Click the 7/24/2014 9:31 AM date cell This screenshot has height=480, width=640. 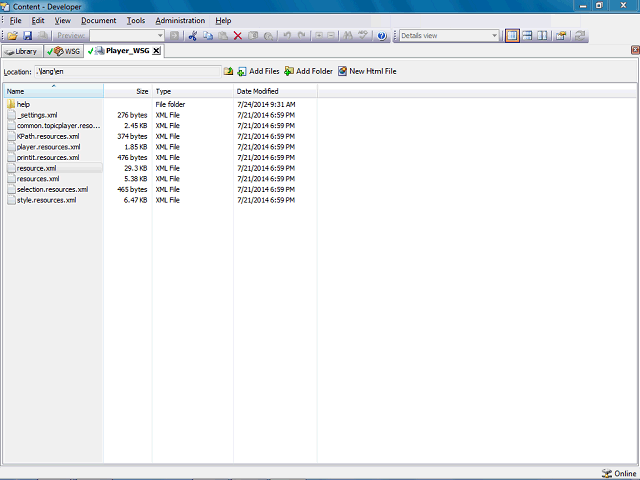tap(266, 104)
